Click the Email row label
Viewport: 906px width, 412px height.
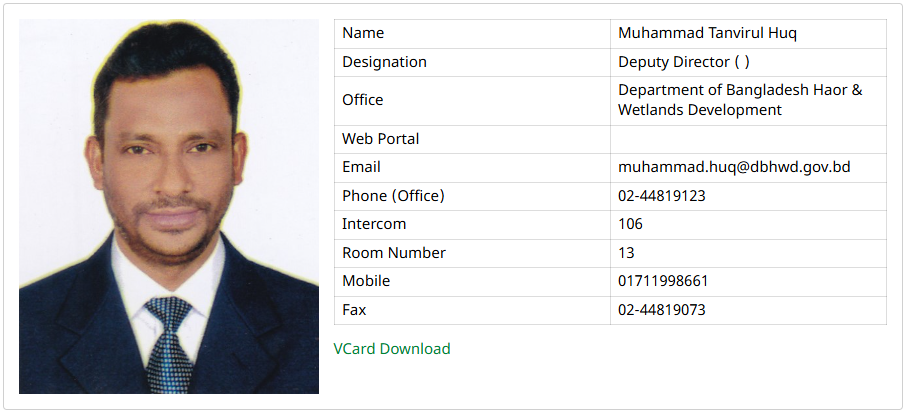click(361, 167)
